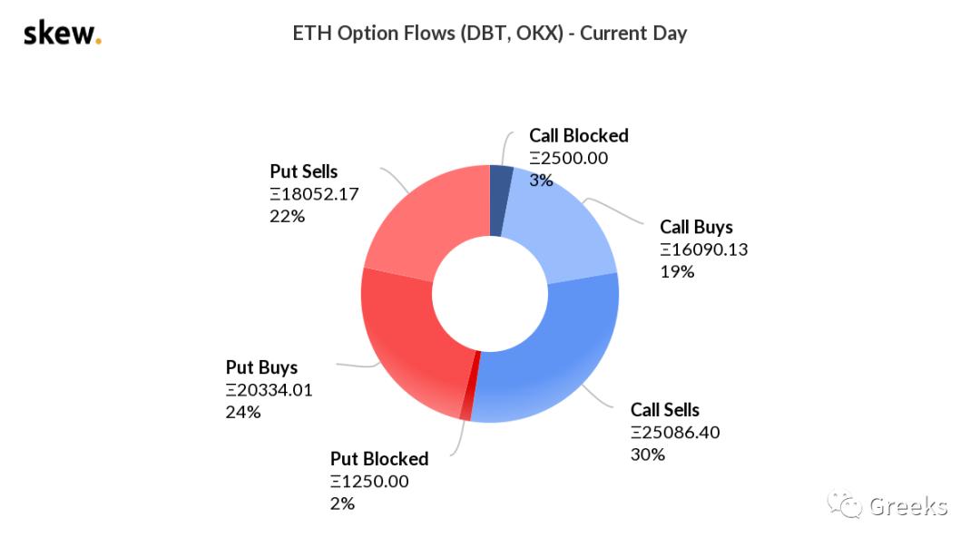Click the Greeks watermark text
Viewport: 980px width, 547px height.
point(908,506)
